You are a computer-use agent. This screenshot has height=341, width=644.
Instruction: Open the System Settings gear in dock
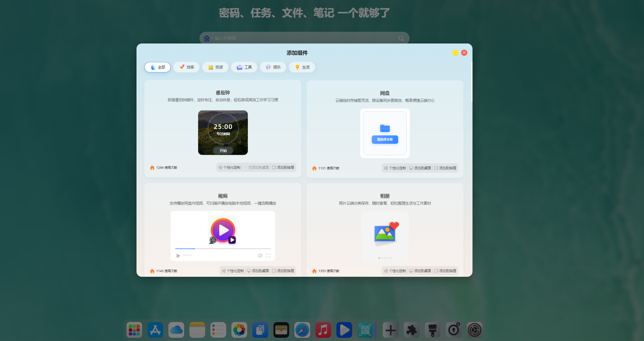[475, 330]
